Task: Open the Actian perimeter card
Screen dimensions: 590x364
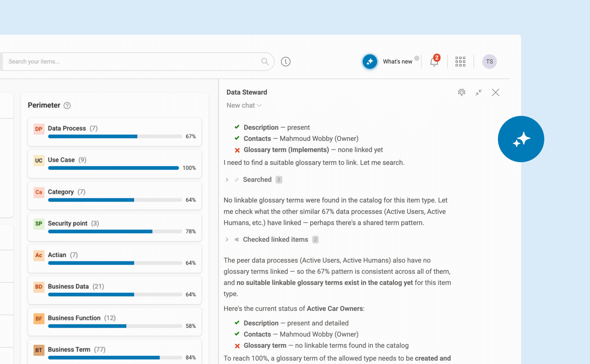Action: (115, 258)
